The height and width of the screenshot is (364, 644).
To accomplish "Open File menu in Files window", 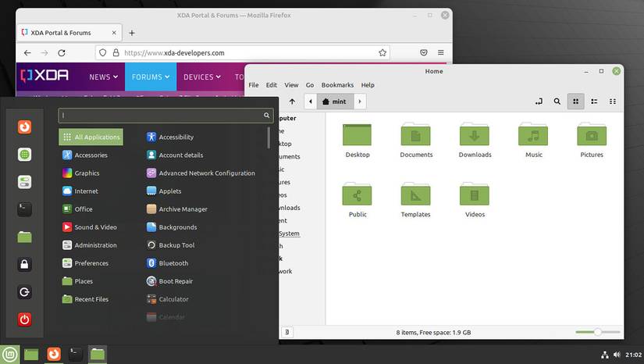I will [254, 85].
